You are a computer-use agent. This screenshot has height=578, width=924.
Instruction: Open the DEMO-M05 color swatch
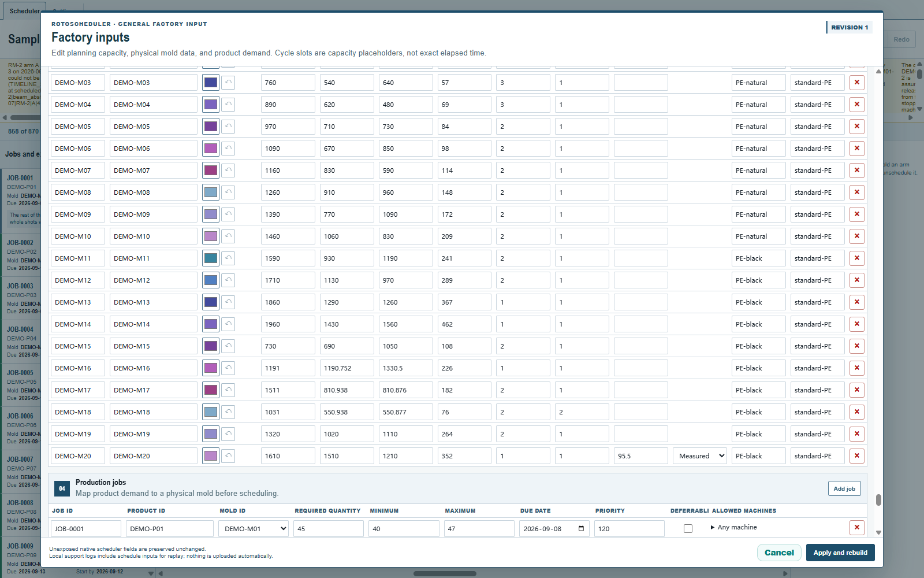pos(211,127)
